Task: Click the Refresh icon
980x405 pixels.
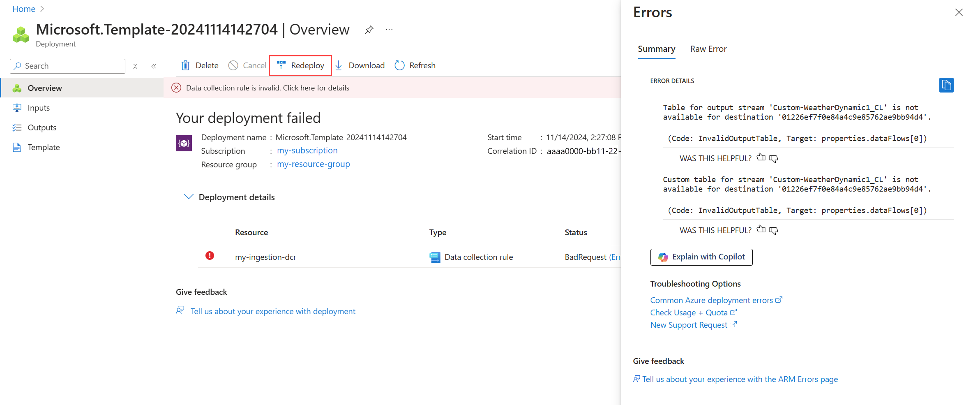Action: pos(399,65)
